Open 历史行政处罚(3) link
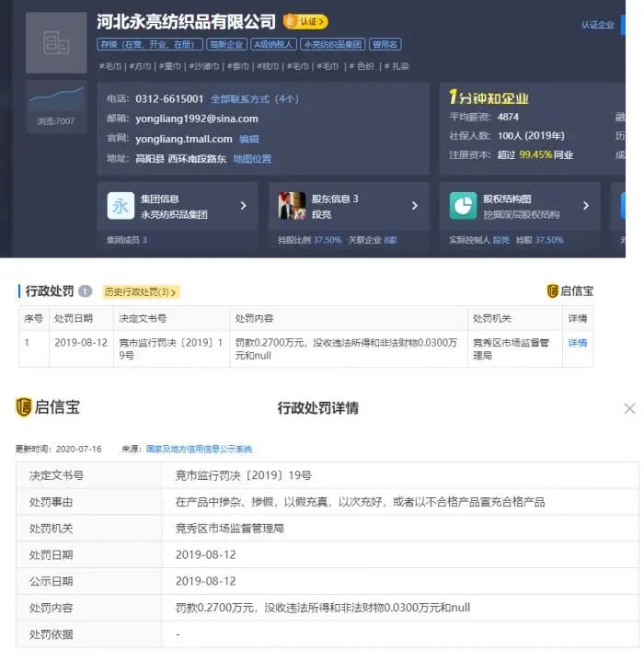This screenshot has height=661, width=644. point(142,292)
